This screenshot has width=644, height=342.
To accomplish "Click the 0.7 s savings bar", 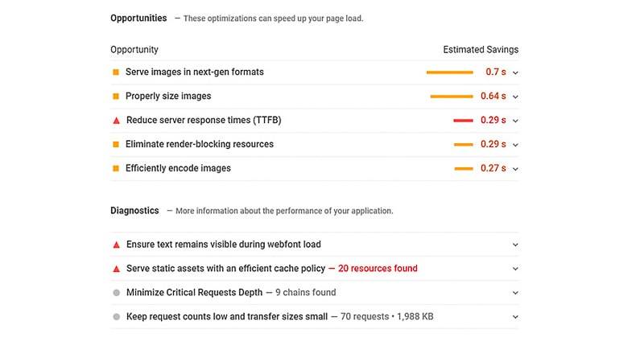I will coord(450,72).
